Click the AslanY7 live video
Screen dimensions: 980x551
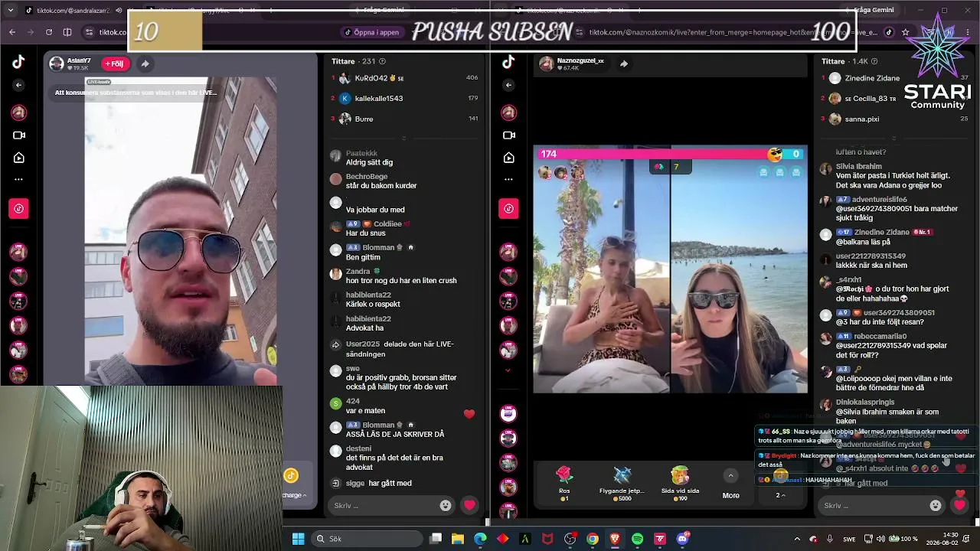coord(181,231)
